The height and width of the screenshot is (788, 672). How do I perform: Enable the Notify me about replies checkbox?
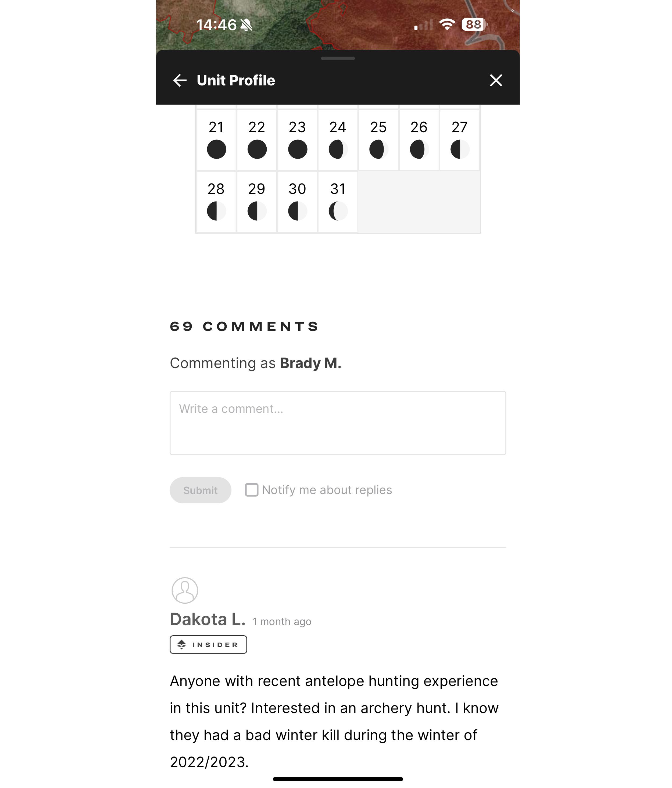252,490
